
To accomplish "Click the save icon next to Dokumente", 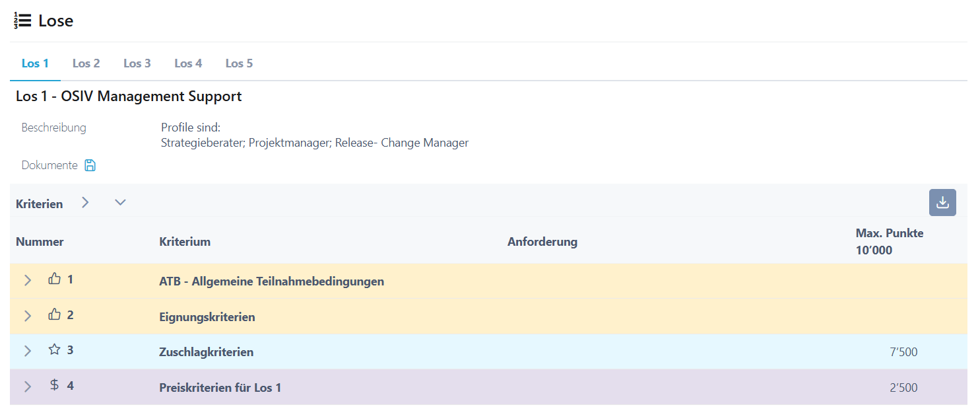I will pos(90,165).
